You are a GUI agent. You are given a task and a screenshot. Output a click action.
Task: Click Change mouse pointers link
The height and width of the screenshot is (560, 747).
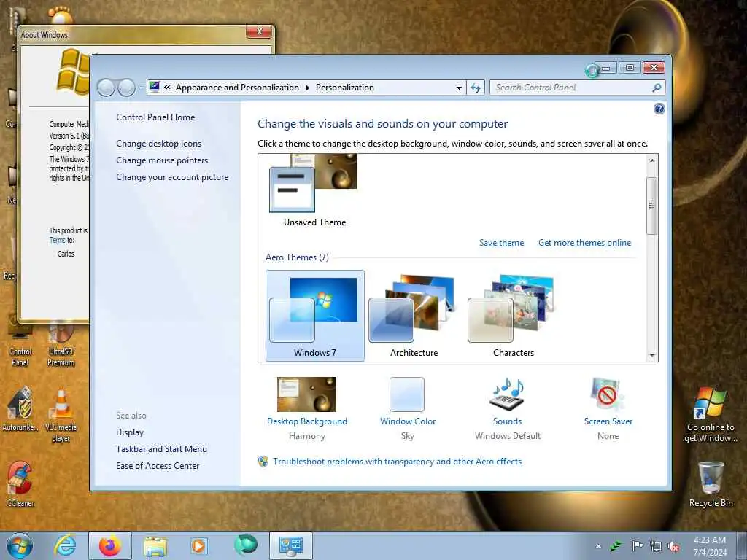point(162,160)
